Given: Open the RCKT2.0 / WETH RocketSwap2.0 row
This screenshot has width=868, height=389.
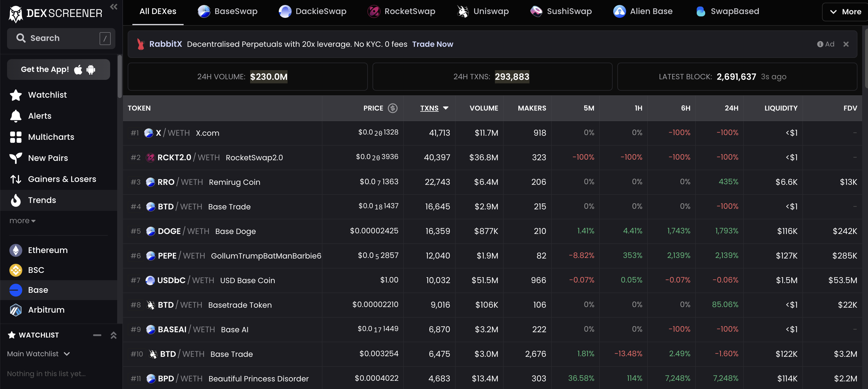Looking at the screenshot, I should (492, 157).
